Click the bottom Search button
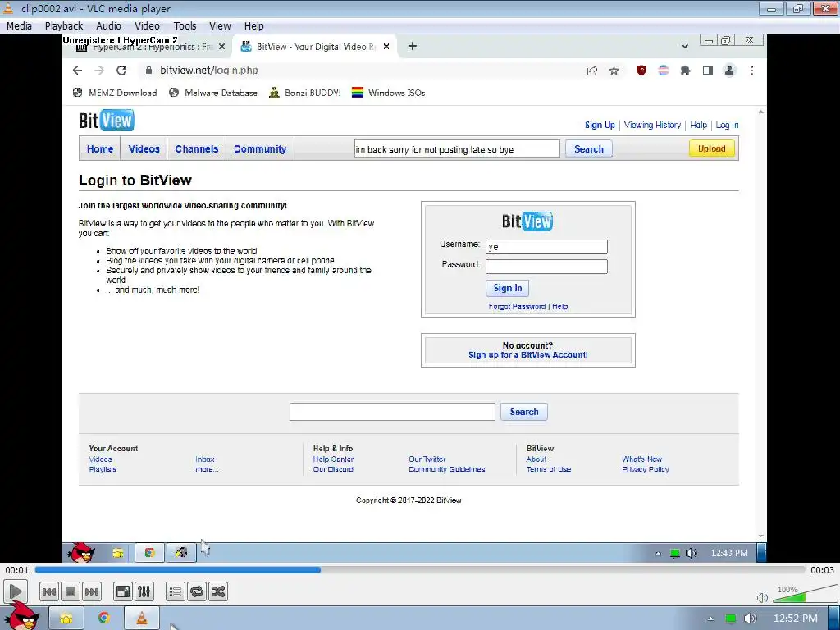The height and width of the screenshot is (630, 840). [x=524, y=412]
